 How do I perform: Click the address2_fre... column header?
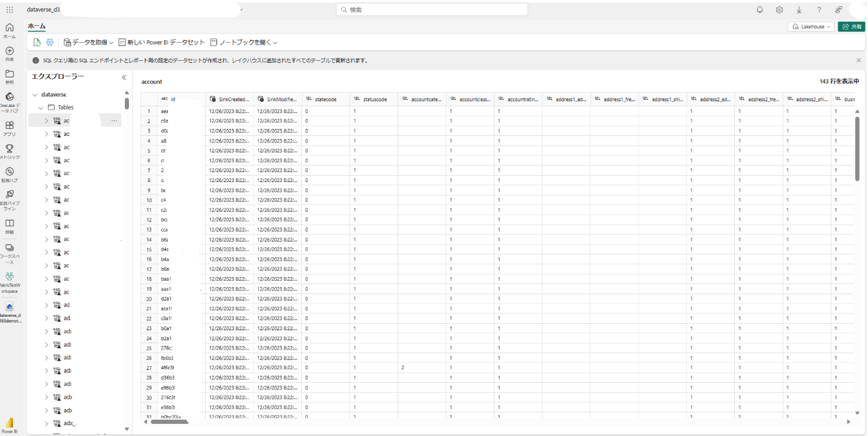point(758,99)
